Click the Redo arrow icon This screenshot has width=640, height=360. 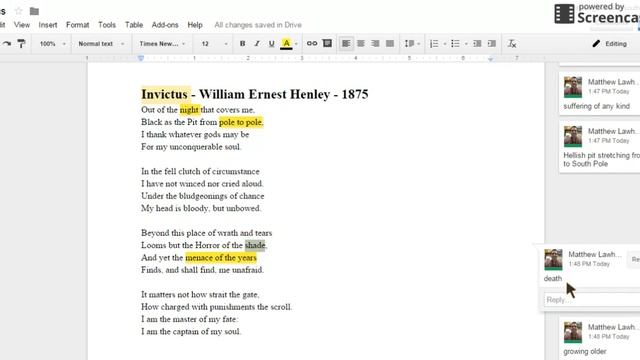click(x=7, y=44)
